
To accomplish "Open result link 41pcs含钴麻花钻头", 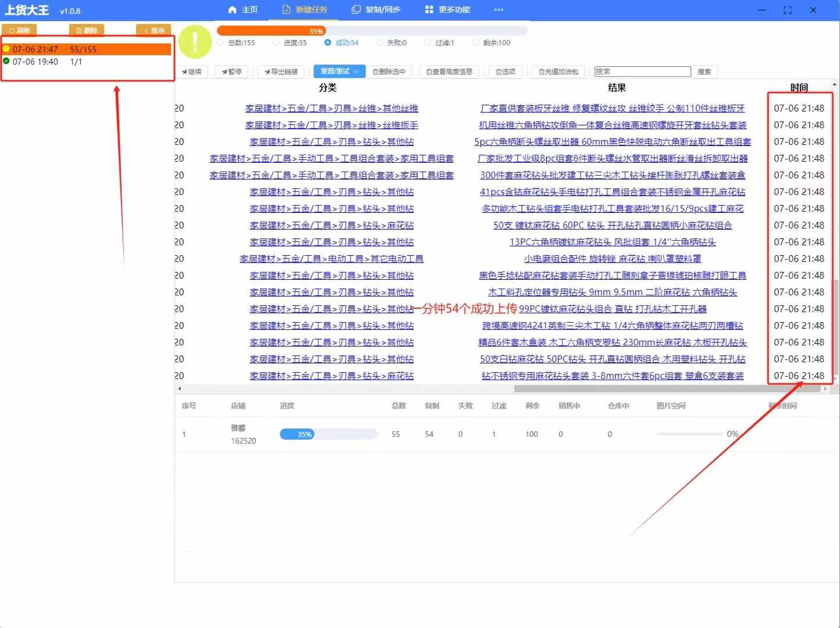I will pos(613,192).
